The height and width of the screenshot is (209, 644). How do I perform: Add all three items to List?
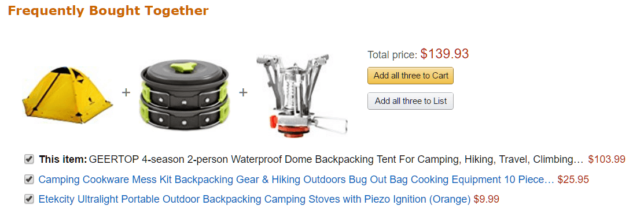[x=410, y=101]
